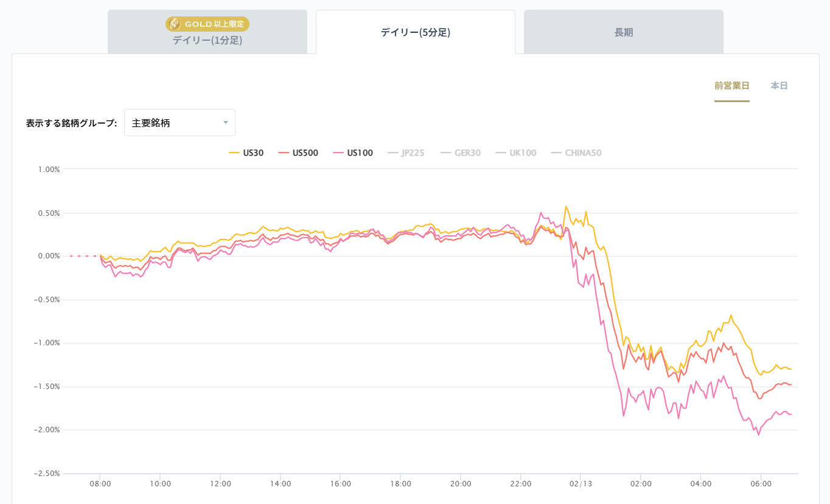Click the 02/13 date marker on axis
Screen dimensions: 830x504
581,484
